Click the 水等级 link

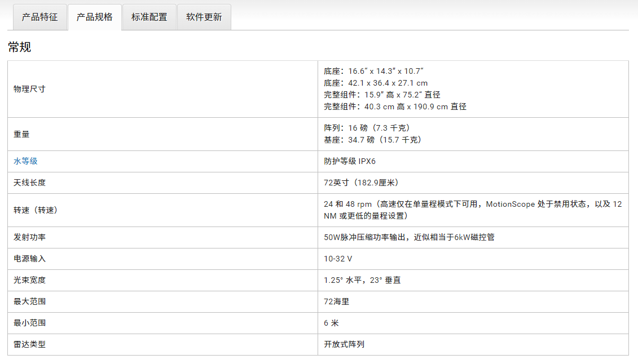pyautogui.click(x=25, y=161)
